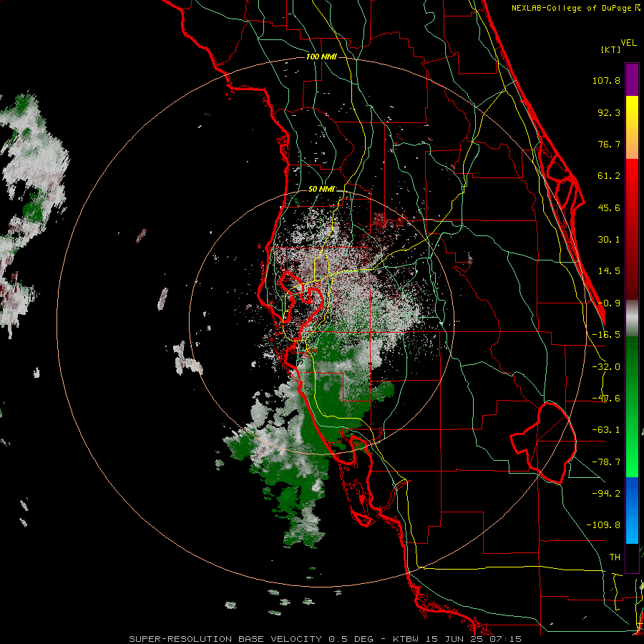This screenshot has width=644, height=644.
Task: Click the -94.2 velocity scale value
Action: click(x=606, y=494)
